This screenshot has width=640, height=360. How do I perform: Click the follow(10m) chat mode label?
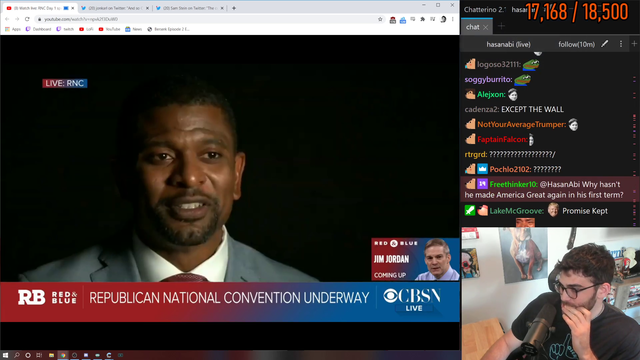point(576,44)
